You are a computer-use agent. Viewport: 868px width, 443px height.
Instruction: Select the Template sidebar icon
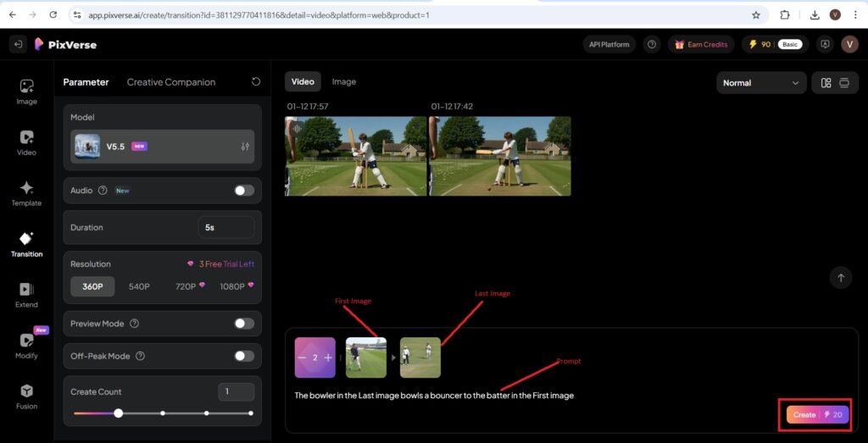(26, 193)
